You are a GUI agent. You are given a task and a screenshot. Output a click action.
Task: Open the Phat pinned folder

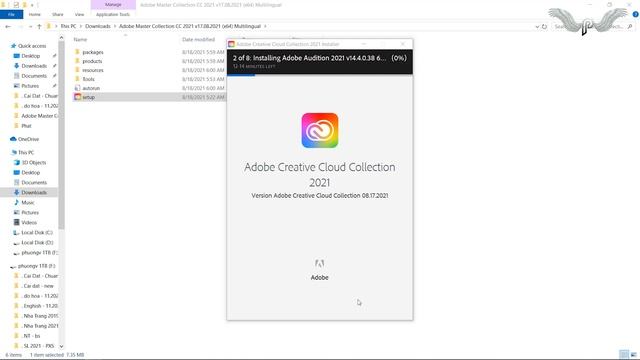[26, 126]
